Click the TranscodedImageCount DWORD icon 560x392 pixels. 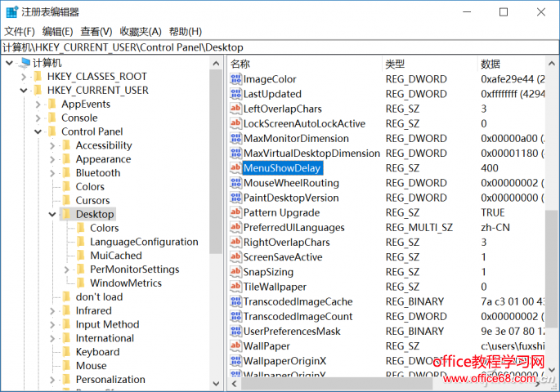tap(235, 316)
